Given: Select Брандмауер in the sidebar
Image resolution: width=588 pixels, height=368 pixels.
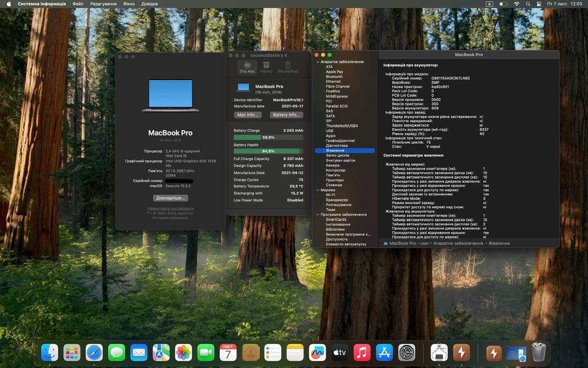Looking at the screenshot, I should click(337, 200).
